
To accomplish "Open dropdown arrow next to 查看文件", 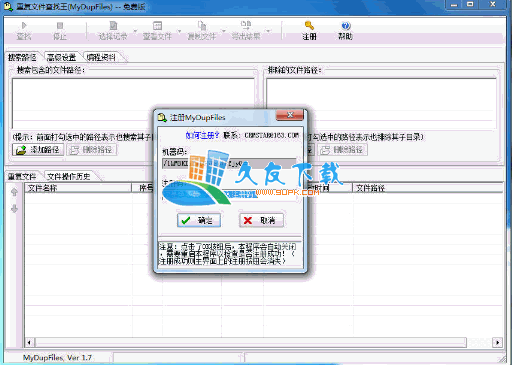I will click(179, 31).
